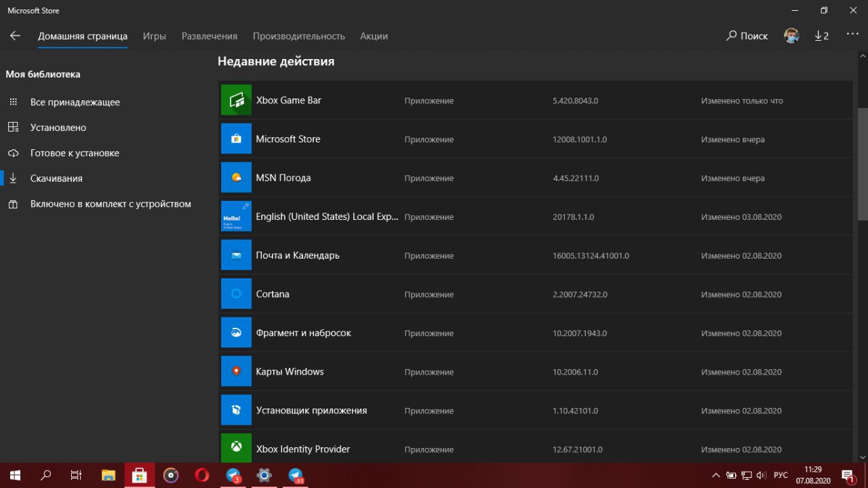Switch to Игры tab

(x=155, y=36)
